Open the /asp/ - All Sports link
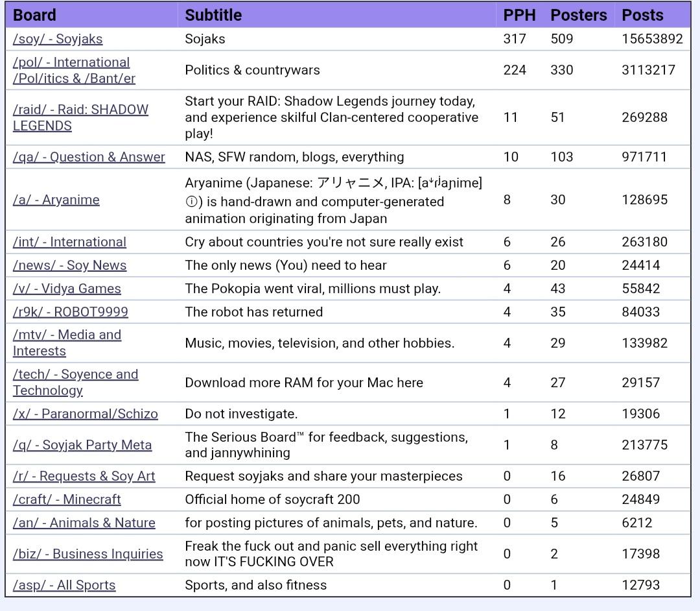 tap(64, 585)
